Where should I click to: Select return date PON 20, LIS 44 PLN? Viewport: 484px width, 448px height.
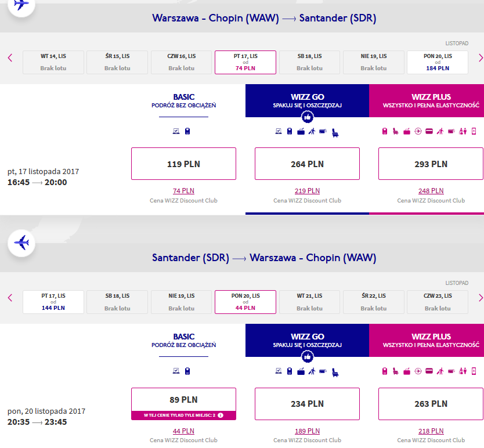pyautogui.click(x=245, y=302)
